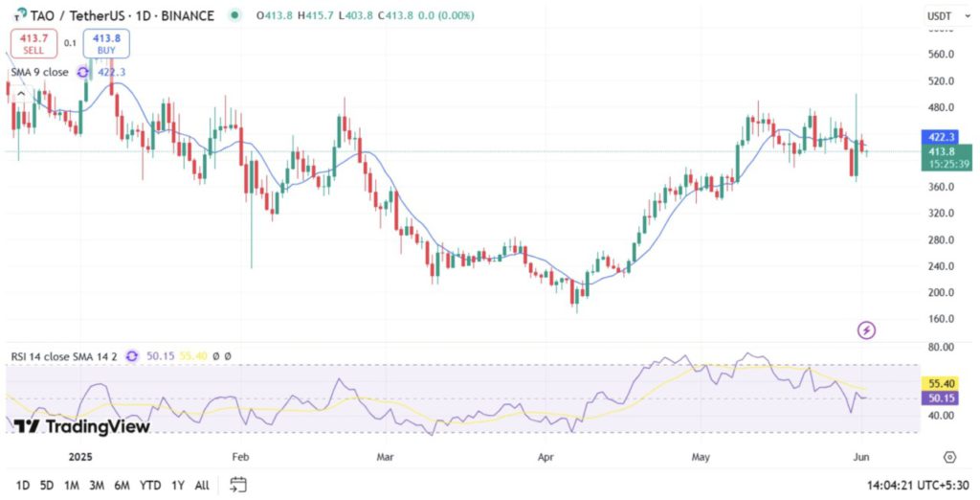Select the 1D time range
Image resolution: width=980 pixels, height=500 pixels.
(22, 485)
